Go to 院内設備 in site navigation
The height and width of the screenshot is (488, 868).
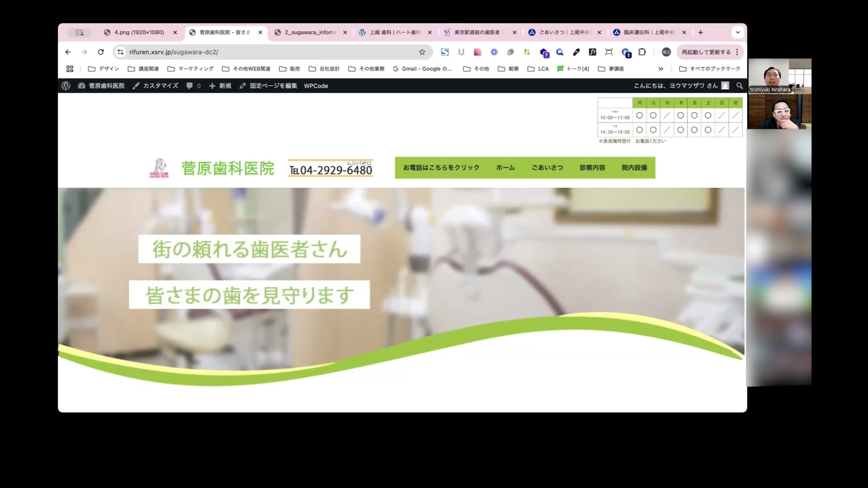coord(634,168)
